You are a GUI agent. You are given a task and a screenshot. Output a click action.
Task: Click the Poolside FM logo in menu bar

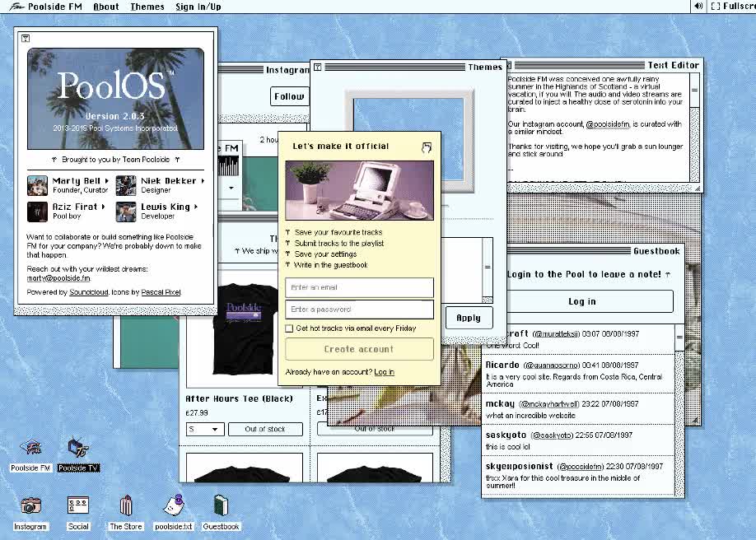16,7
